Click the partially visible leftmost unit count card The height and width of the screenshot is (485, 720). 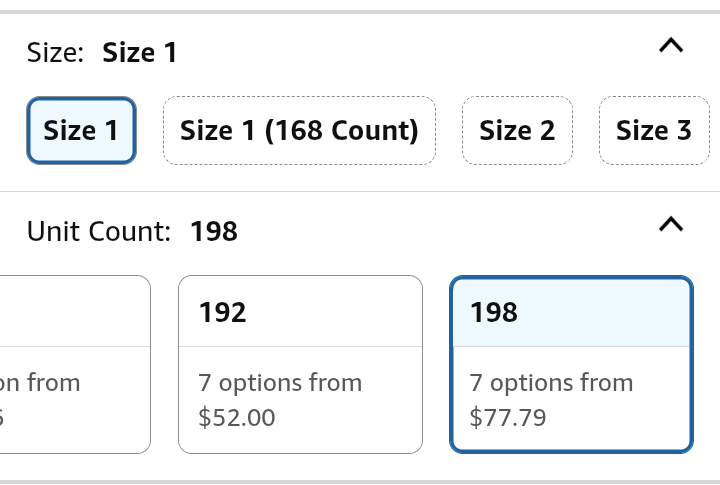[x=75, y=364]
